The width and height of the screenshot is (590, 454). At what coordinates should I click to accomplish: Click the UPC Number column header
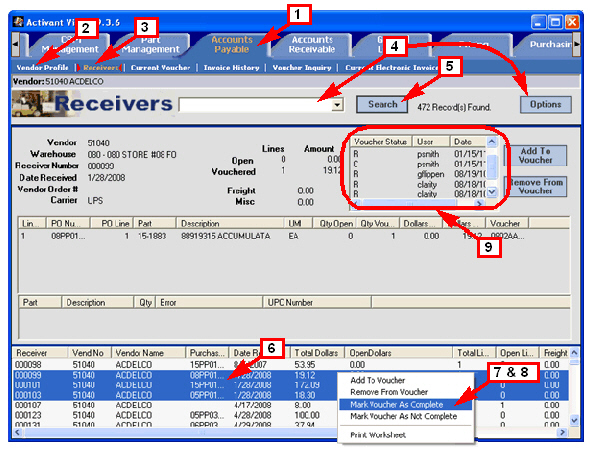click(317, 302)
